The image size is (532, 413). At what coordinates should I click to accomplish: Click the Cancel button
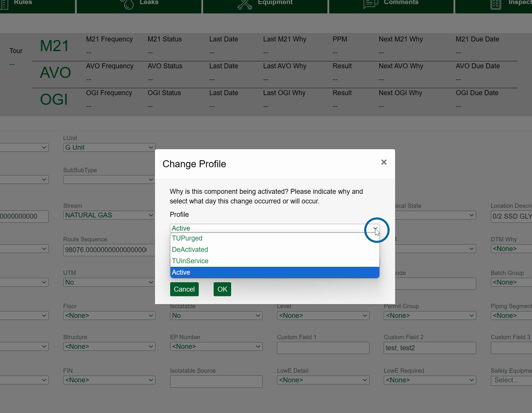pos(184,289)
